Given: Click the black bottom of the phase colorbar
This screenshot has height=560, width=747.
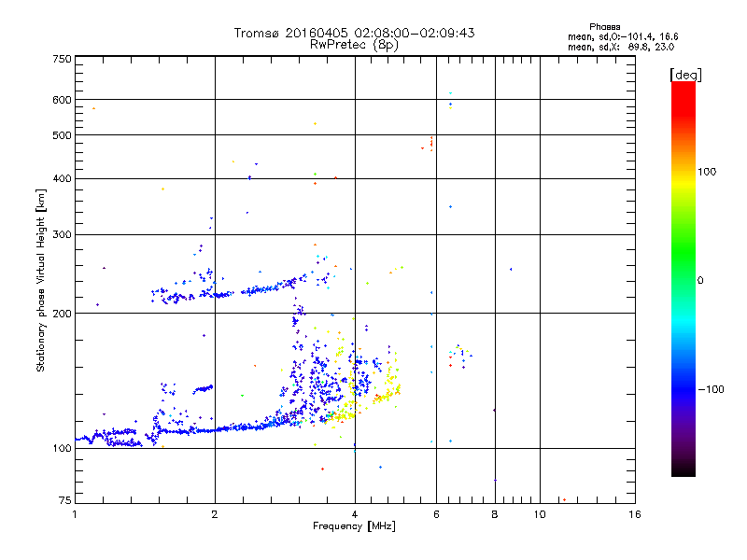Looking at the screenshot, I should pos(684,470).
